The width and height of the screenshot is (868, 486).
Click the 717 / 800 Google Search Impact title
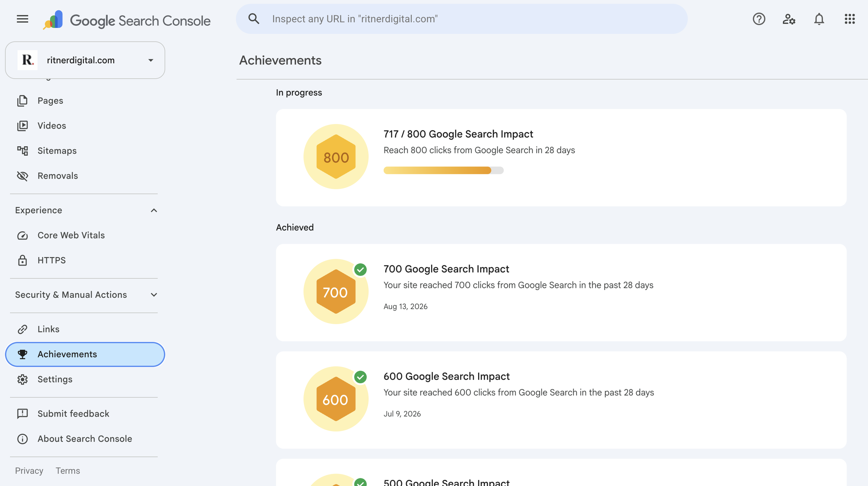click(x=458, y=134)
